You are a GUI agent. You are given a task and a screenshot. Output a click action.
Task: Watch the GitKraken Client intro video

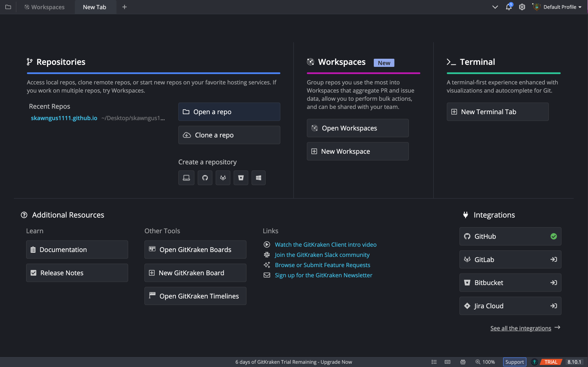[x=326, y=245]
